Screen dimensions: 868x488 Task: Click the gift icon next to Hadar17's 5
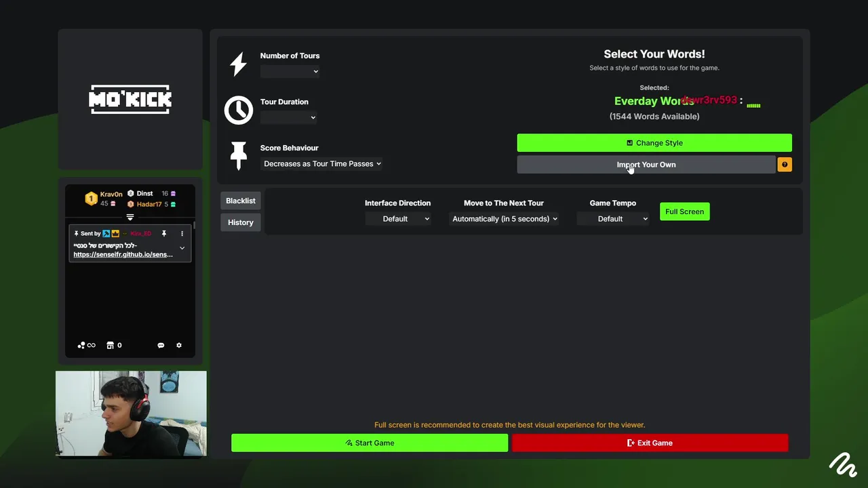pyautogui.click(x=173, y=204)
